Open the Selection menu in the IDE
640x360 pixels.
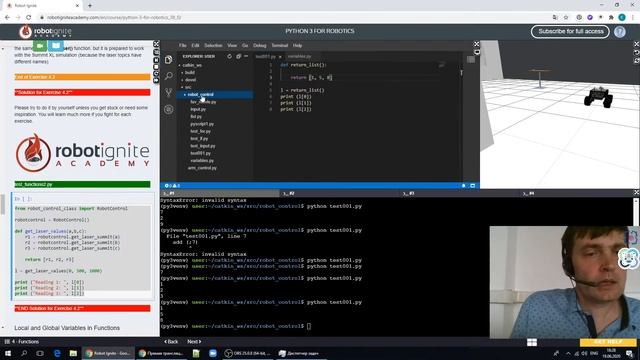coord(213,45)
